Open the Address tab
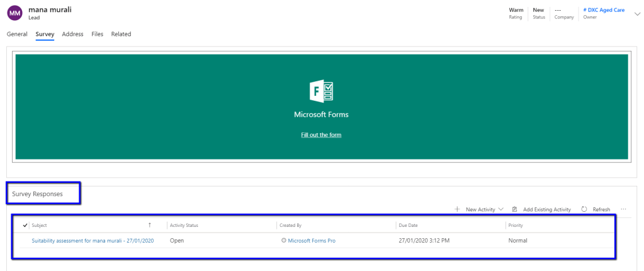This screenshot has height=271, width=644. tap(72, 34)
